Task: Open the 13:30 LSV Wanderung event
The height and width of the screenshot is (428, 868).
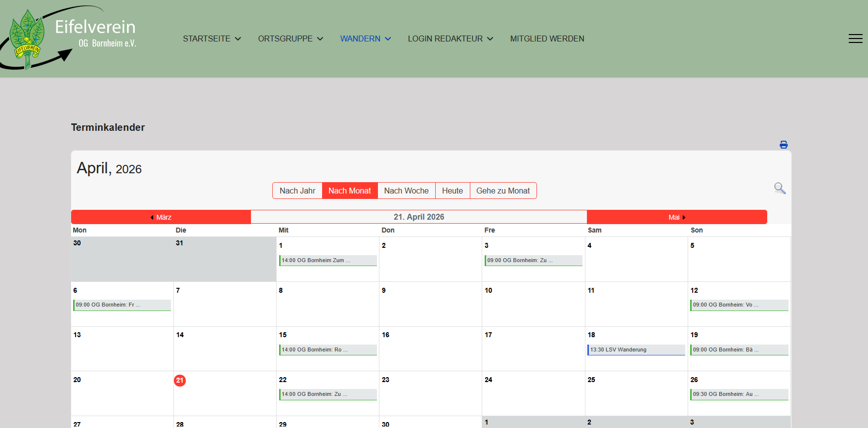Action: point(636,350)
